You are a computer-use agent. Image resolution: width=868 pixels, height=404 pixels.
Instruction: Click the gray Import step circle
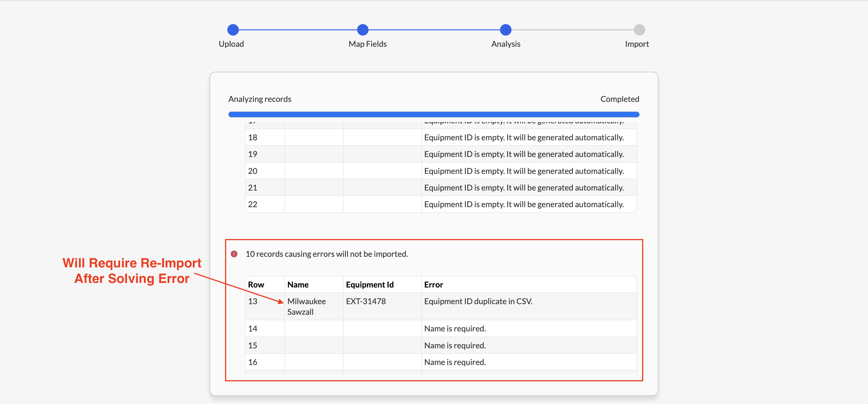(x=639, y=30)
